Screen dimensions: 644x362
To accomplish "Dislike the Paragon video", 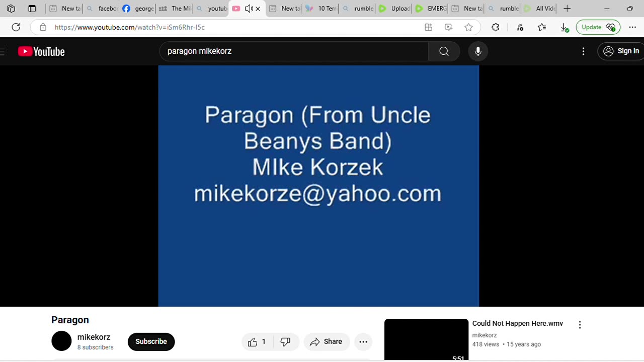I will [x=285, y=341].
